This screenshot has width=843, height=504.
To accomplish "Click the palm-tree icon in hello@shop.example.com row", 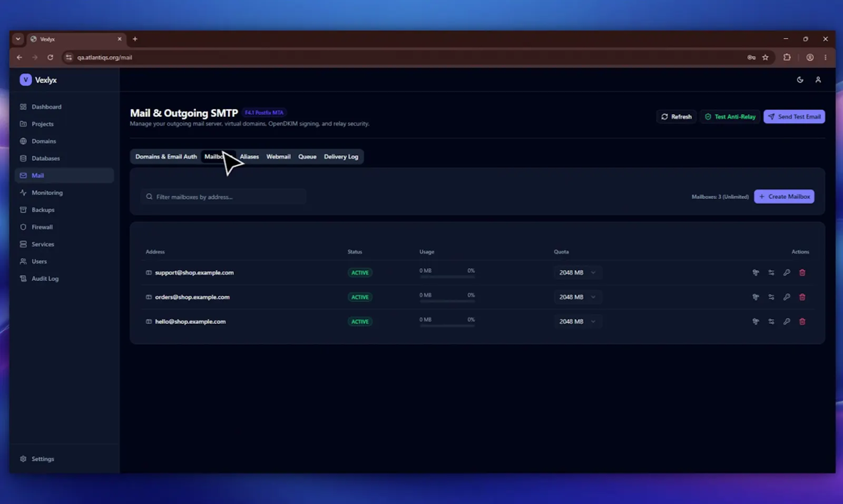I will (x=756, y=322).
